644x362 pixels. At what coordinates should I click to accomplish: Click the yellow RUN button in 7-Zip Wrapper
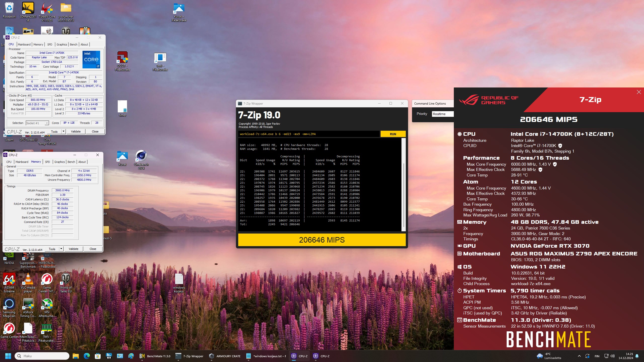coord(393,134)
